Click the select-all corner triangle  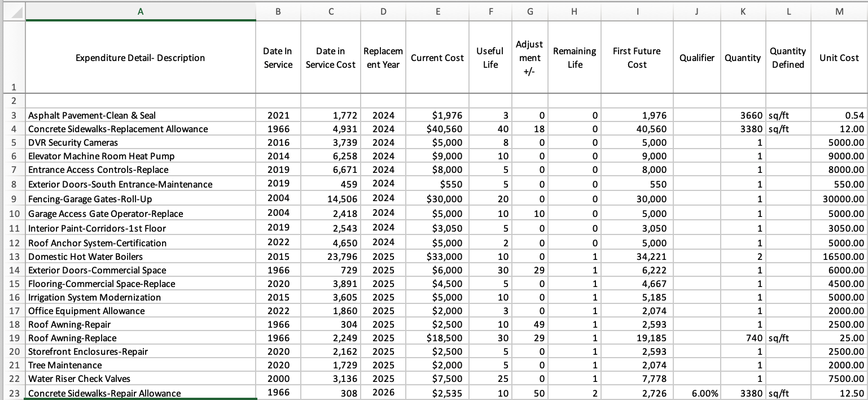click(12, 10)
